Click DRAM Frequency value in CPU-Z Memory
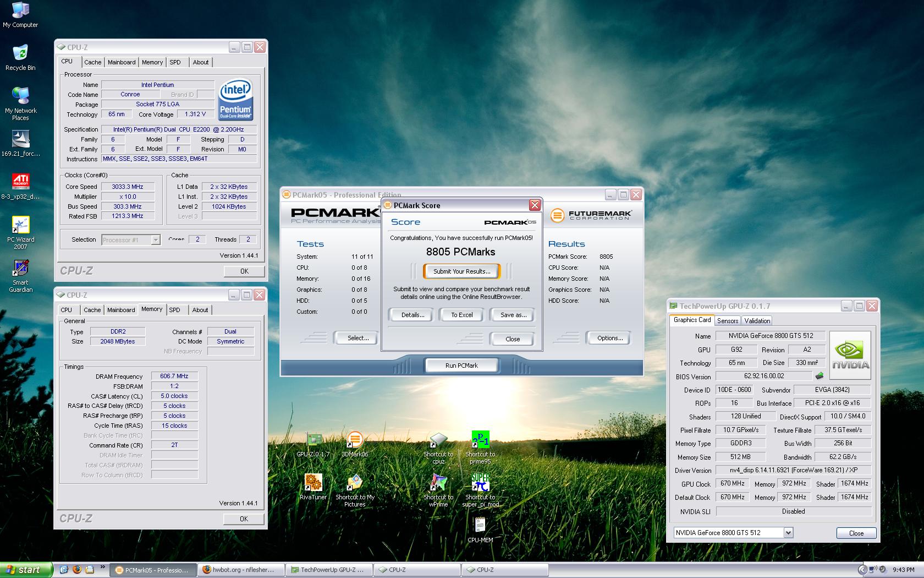 174,376
